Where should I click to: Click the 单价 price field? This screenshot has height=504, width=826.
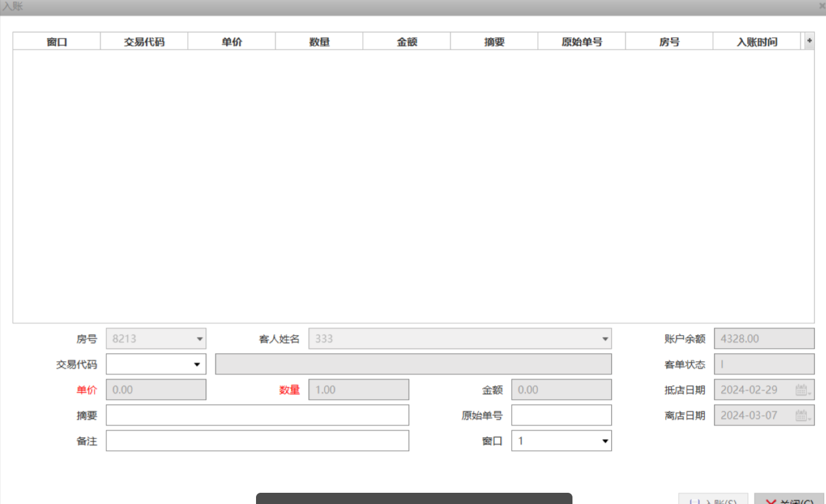tap(156, 390)
